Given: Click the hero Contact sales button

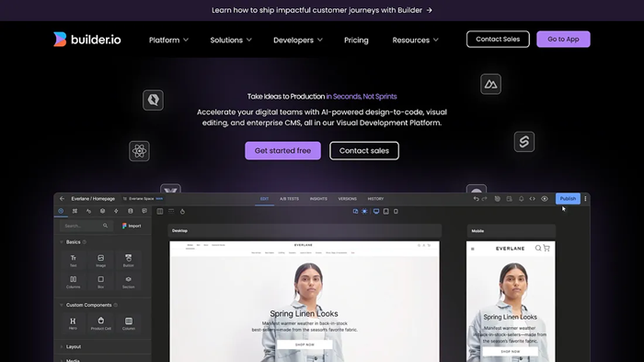Looking at the screenshot, I should coord(364,150).
